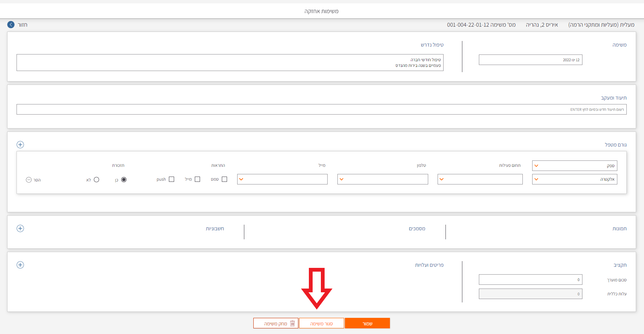Add a new גורם מטפל with plus icon

[x=20, y=145]
